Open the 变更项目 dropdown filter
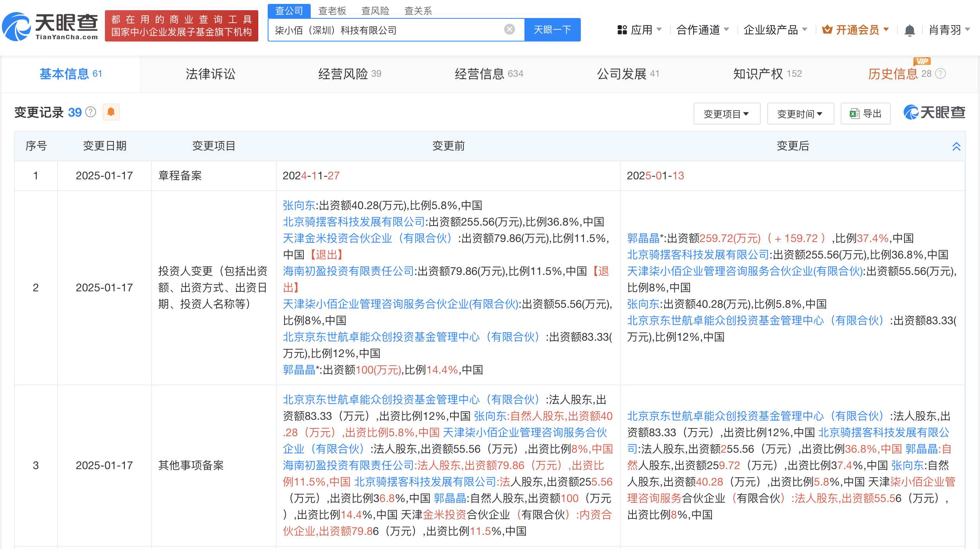 pyautogui.click(x=726, y=114)
